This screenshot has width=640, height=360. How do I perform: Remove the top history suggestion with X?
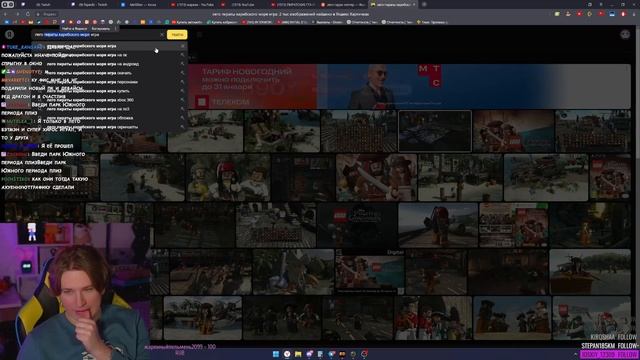182,46
